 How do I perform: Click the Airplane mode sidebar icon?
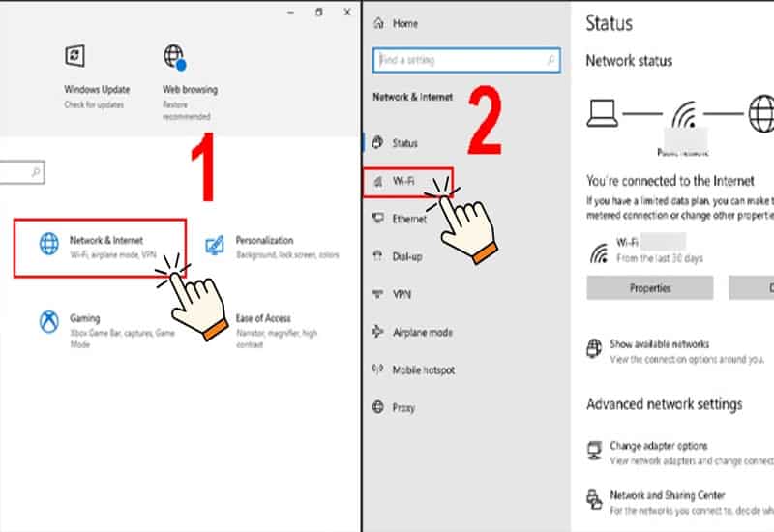378,333
